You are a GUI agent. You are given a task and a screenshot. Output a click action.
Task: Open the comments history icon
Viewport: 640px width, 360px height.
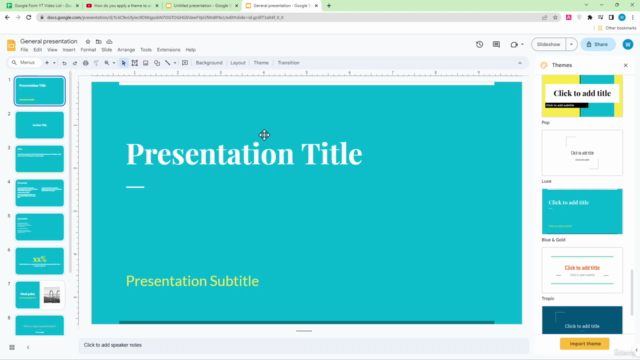tap(496, 44)
